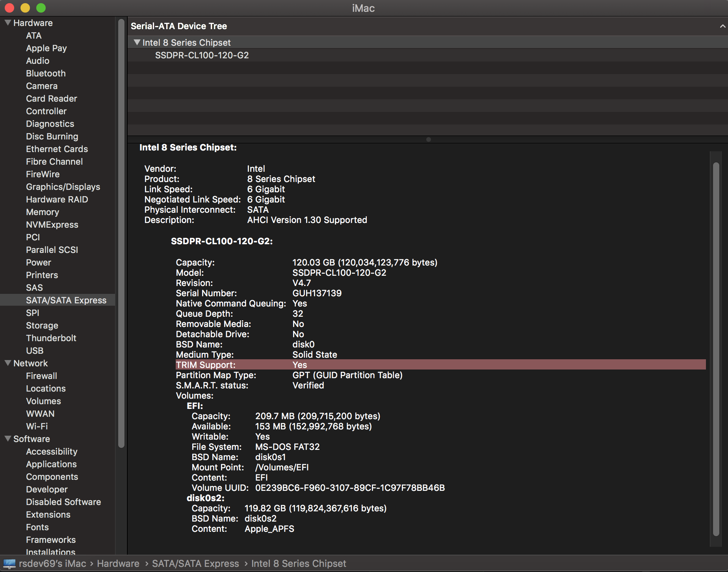Click SATA/SATA Express in the path bar

[195, 564]
